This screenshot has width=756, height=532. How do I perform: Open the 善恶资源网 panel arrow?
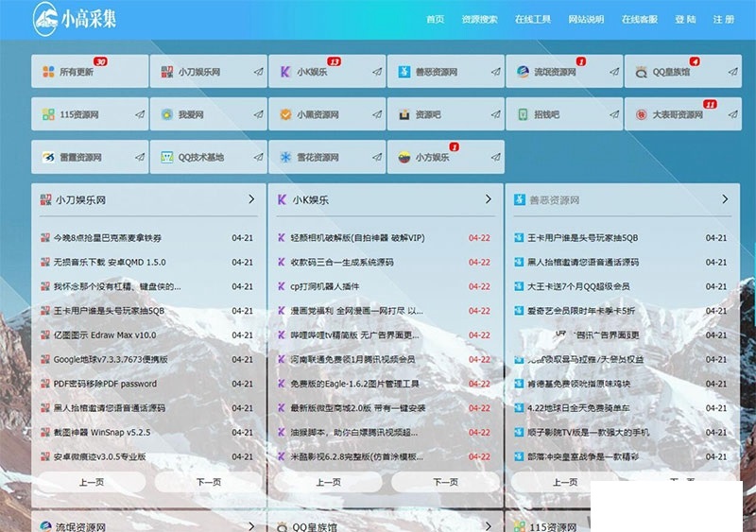[x=725, y=199]
